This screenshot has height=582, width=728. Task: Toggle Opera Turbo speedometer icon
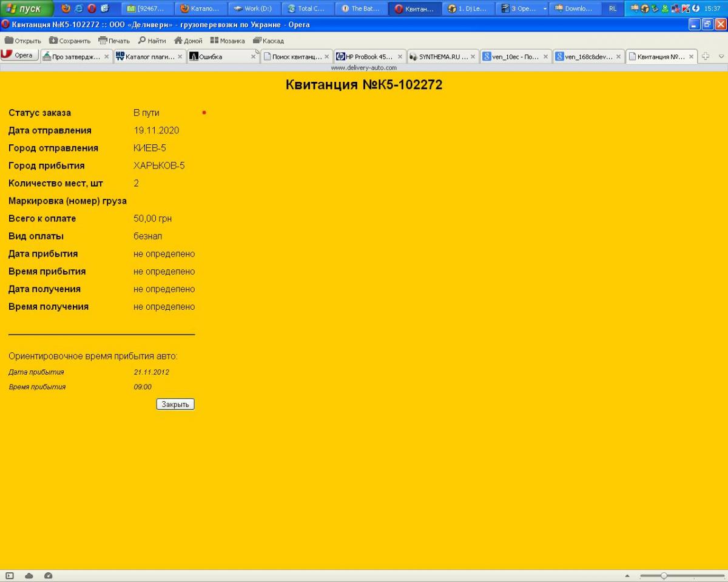click(49, 576)
